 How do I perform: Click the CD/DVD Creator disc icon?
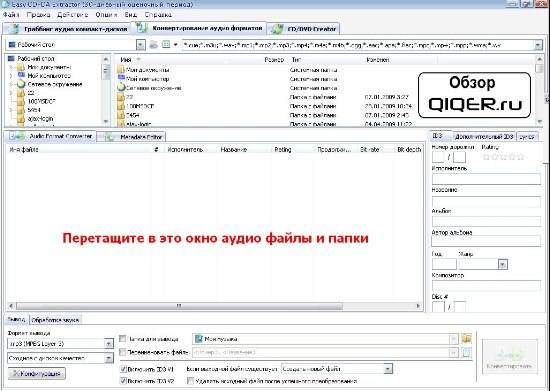(x=277, y=29)
